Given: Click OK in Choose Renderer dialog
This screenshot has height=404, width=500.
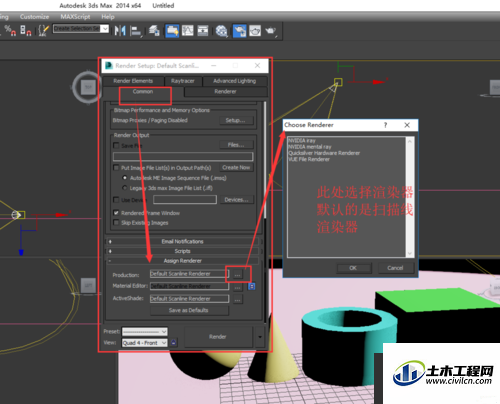Looking at the screenshot, I should point(353,268).
